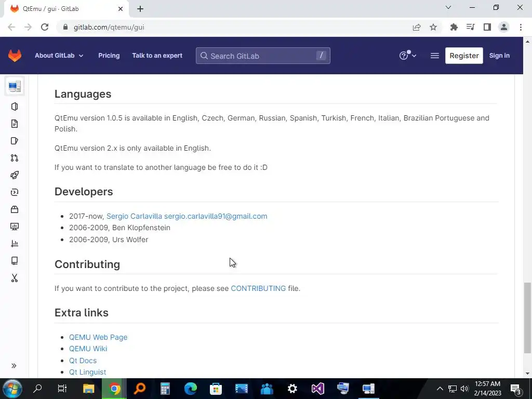Screen dimensions: 532x399
Task: Open Analytics chart icon in sidebar
Action: click(15, 244)
